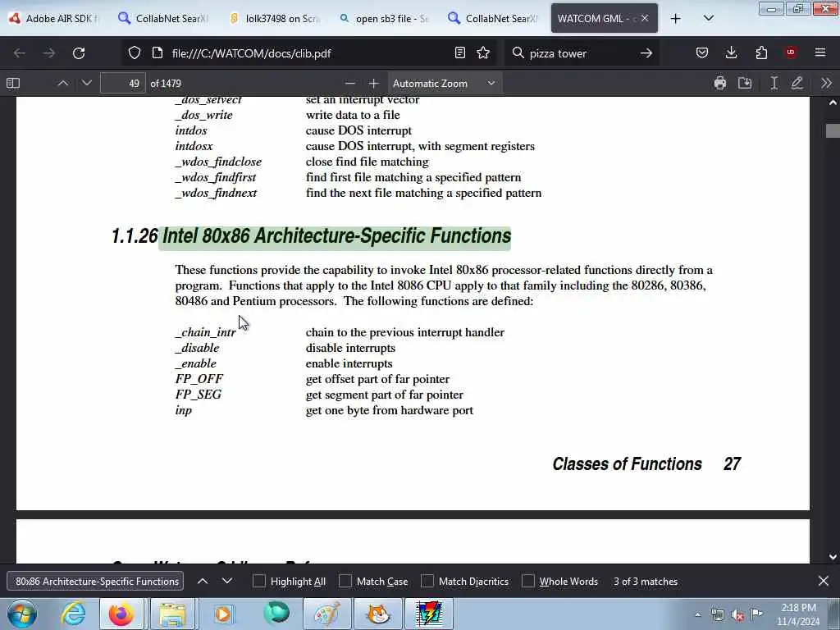
Task: Open the uBlock Origin extension icon
Action: click(x=791, y=52)
